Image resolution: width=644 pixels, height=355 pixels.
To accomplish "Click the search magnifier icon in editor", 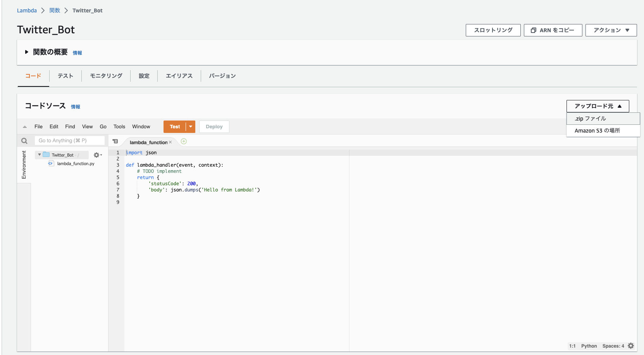I will (x=24, y=141).
